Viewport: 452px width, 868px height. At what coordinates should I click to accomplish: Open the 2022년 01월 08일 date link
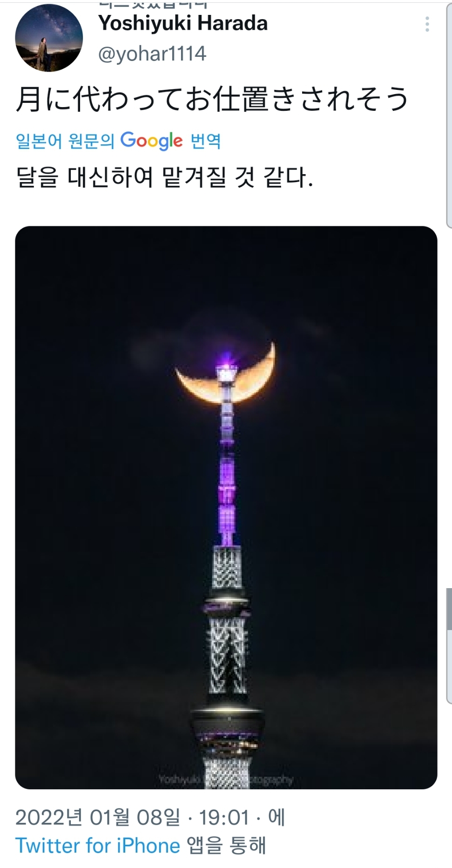pyautogui.click(x=98, y=818)
